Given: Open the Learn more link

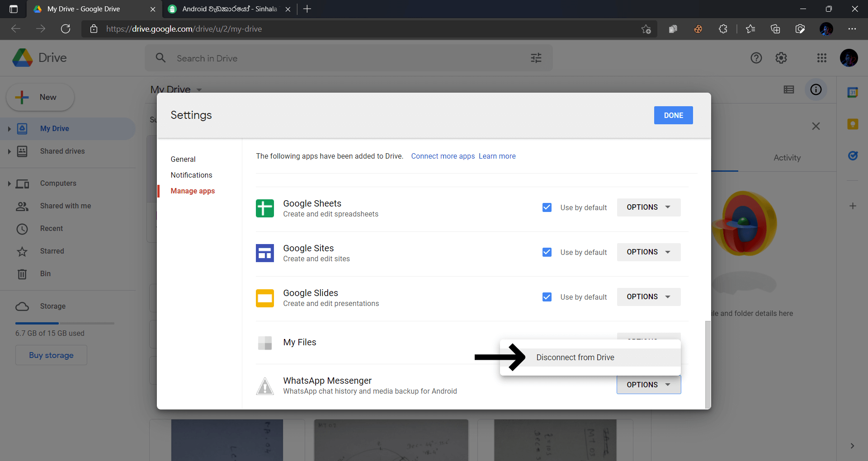Looking at the screenshot, I should [497, 156].
